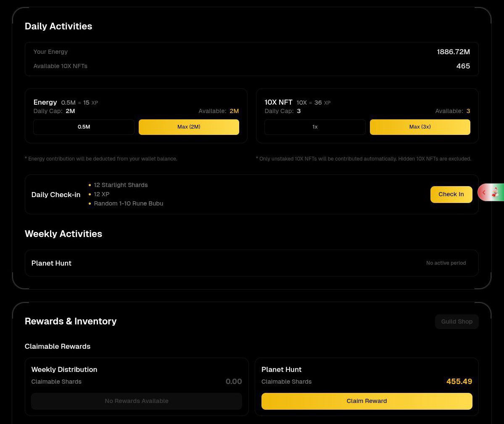This screenshot has width=504, height=424.
Task: Click the "No active period" status text
Action: tap(446, 263)
